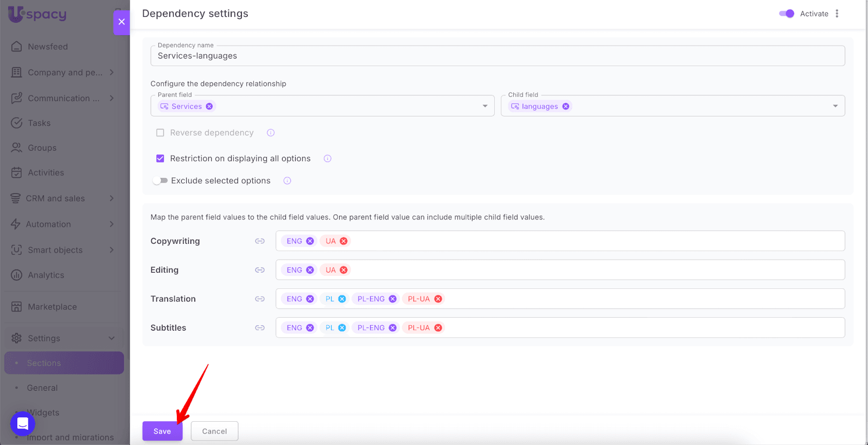The height and width of the screenshot is (445, 868).
Task: Check the Reverse dependency checkbox
Action: click(160, 133)
